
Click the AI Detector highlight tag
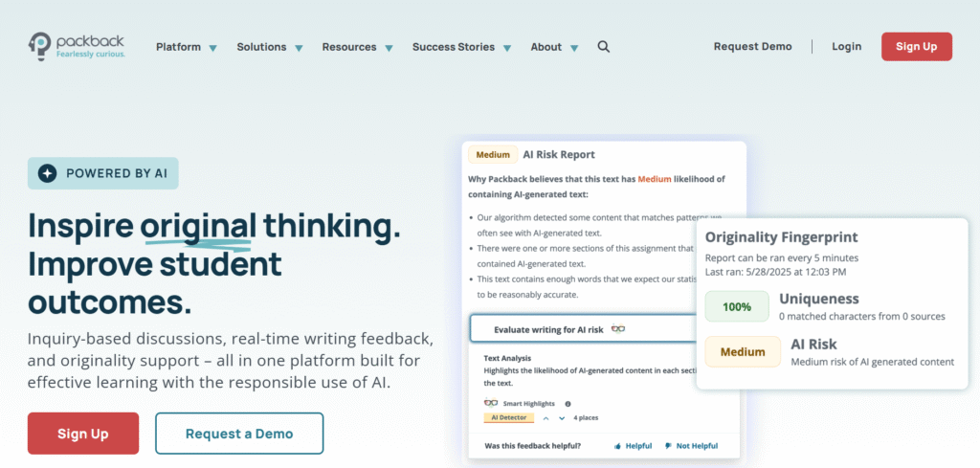508,418
